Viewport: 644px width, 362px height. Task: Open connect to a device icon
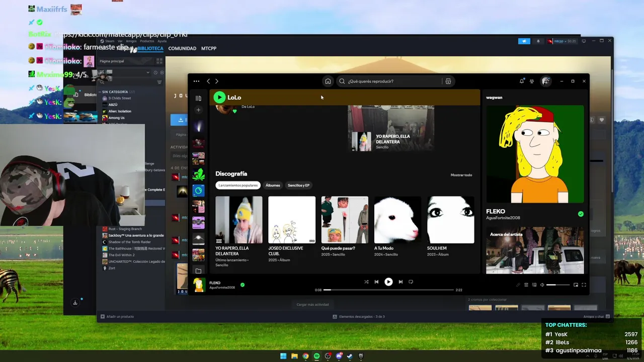pyautogui.click(x=534, y=285)
